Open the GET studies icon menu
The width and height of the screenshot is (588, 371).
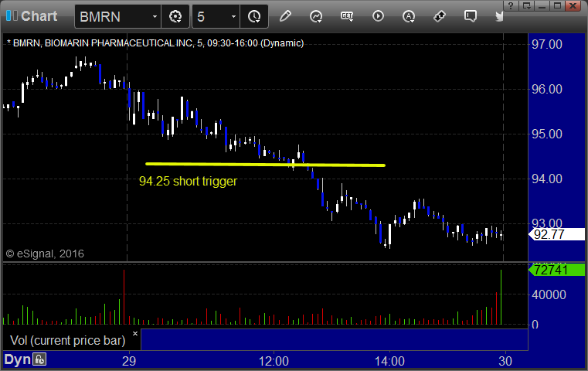click(x=347, y=16)
